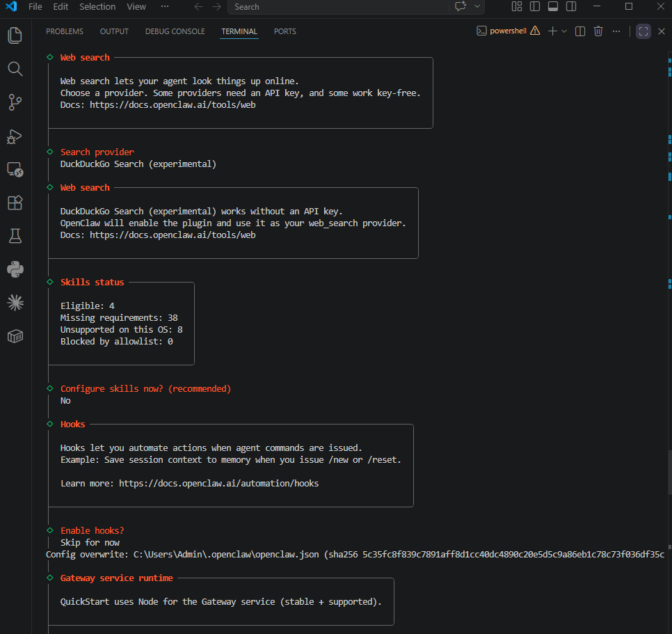Switch to the DEBUG CONSOLE tab
Image resolution: width=672 pixels, height=634 pixels.
coord(175,31)
